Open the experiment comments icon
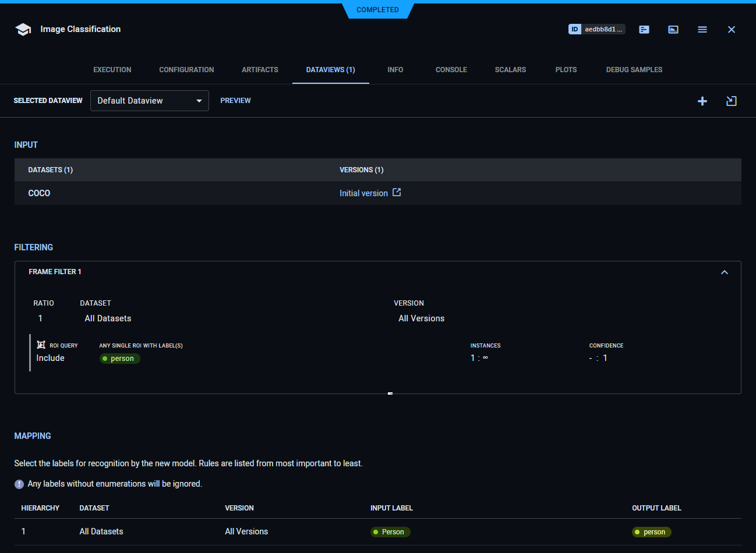The height and width of the screenshot is (553, 756). 644,29
